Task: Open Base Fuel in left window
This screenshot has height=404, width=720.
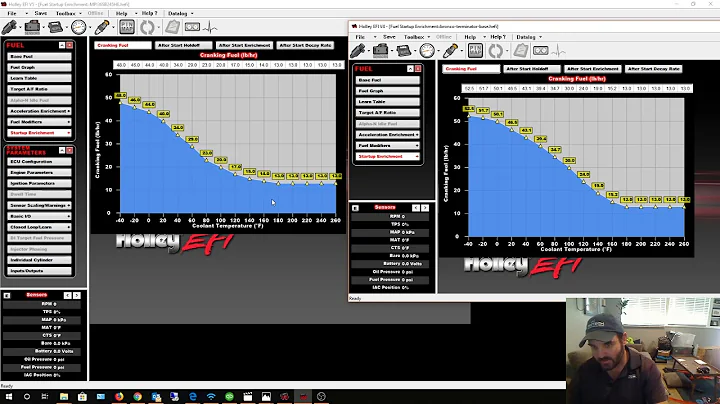Action: [39, 56]
